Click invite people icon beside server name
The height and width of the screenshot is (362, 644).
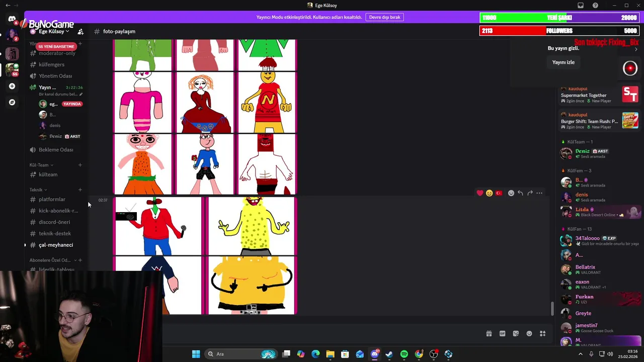click(80, 31)
